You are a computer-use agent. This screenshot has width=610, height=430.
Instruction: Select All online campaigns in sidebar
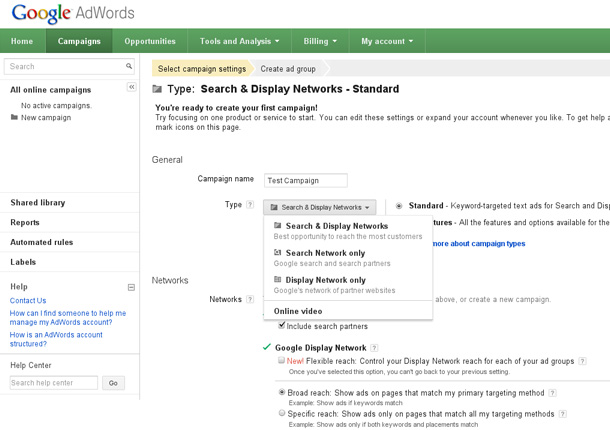51,90
